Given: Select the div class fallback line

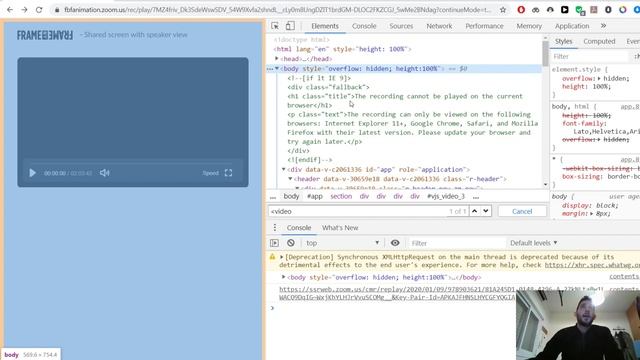Looking at the screenshot, I should [328, 87].
